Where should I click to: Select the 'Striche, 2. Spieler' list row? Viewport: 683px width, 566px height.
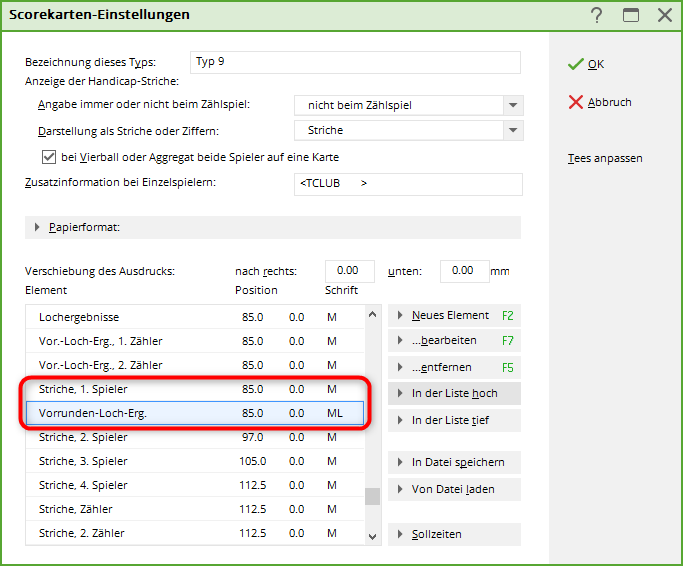coord(84,437)
